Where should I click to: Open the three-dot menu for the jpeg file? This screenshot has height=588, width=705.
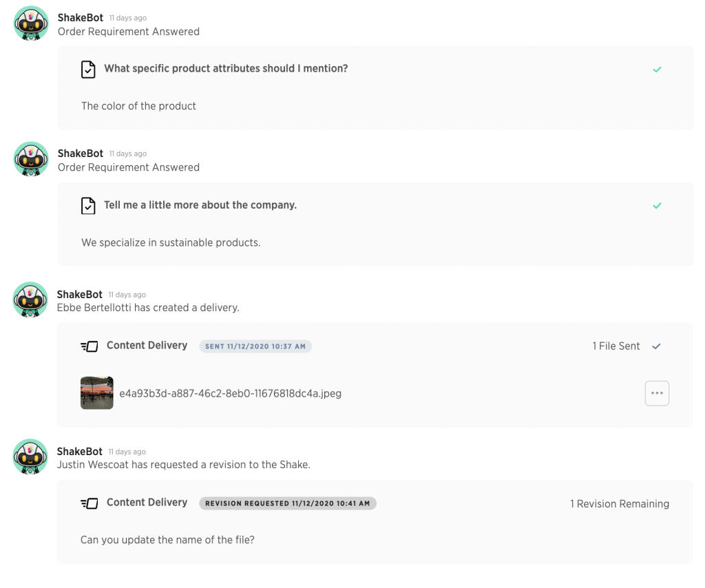[x=657, y=393]
